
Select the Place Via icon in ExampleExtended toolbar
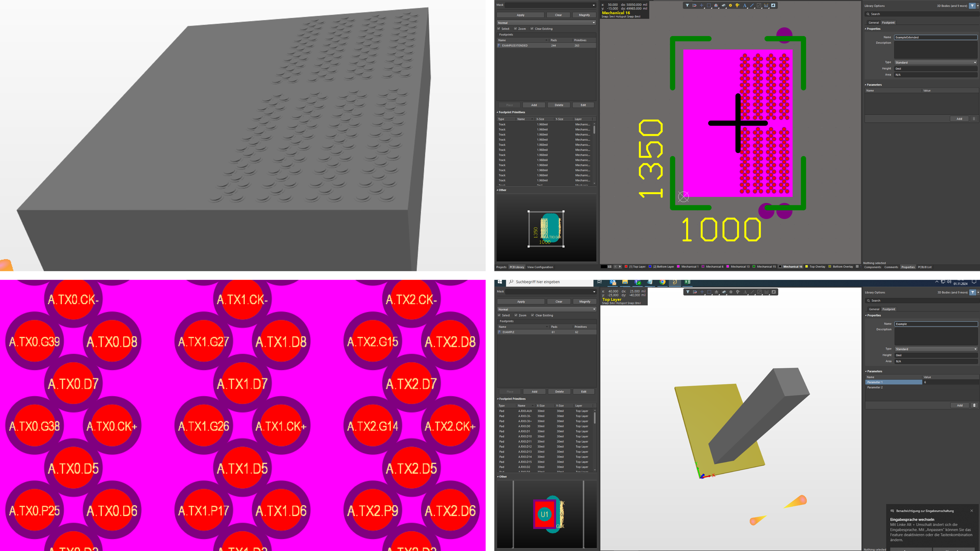pyautogui.click(x=738, y=5)
